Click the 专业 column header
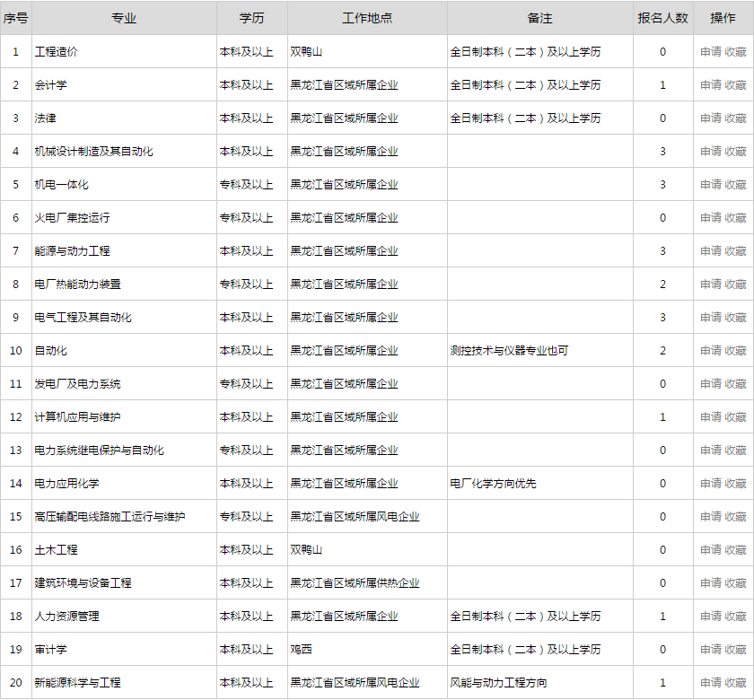The height and width of the screenshot is (700, 754). click(124, 18)
